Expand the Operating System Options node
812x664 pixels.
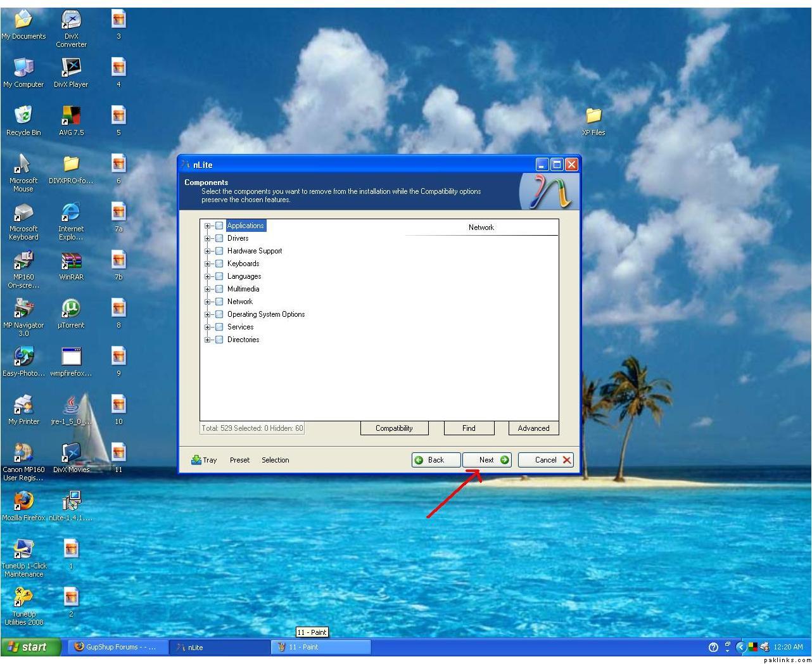point(207,314)
